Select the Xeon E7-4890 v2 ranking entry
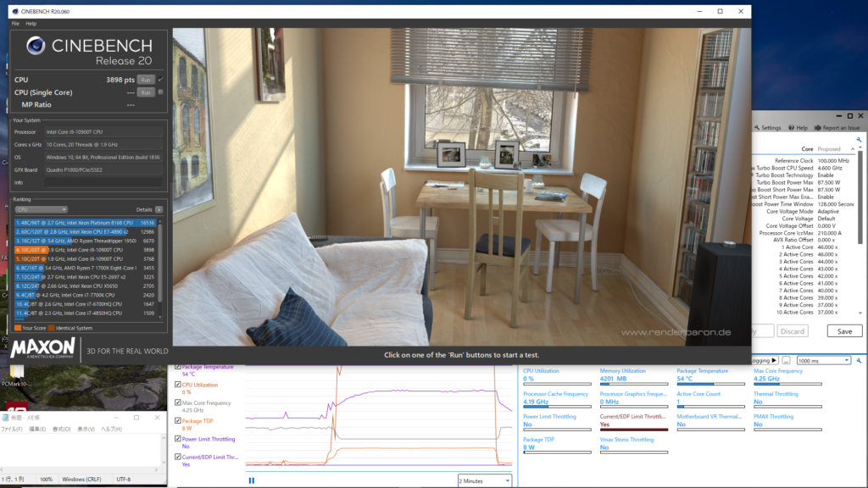The height and width of the screenshot is (488, 868). (x=86, y=232)
